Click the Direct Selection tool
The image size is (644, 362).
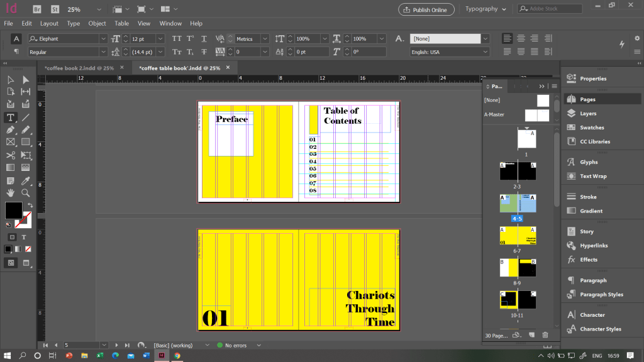[x=26, y=80]
